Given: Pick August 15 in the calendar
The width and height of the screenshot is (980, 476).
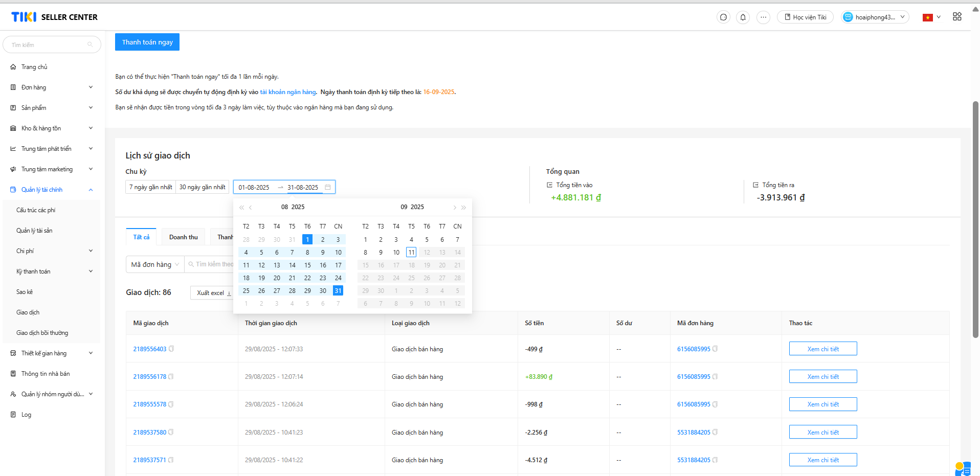Looking at the screenshot, I should [x=307, y=265].
